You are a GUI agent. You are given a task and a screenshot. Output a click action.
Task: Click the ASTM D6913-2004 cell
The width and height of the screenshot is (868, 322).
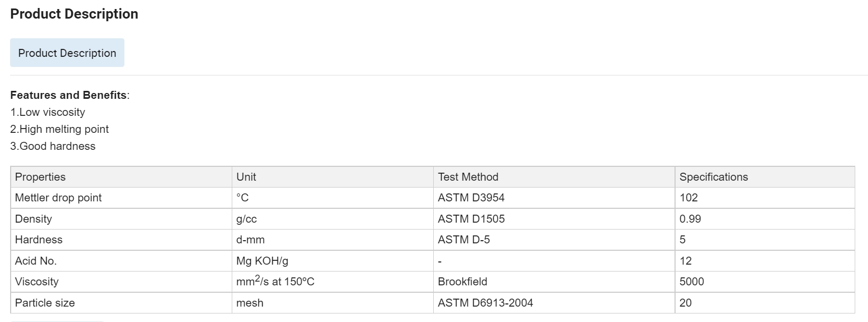pyautogui.click(x=485, y=303)
